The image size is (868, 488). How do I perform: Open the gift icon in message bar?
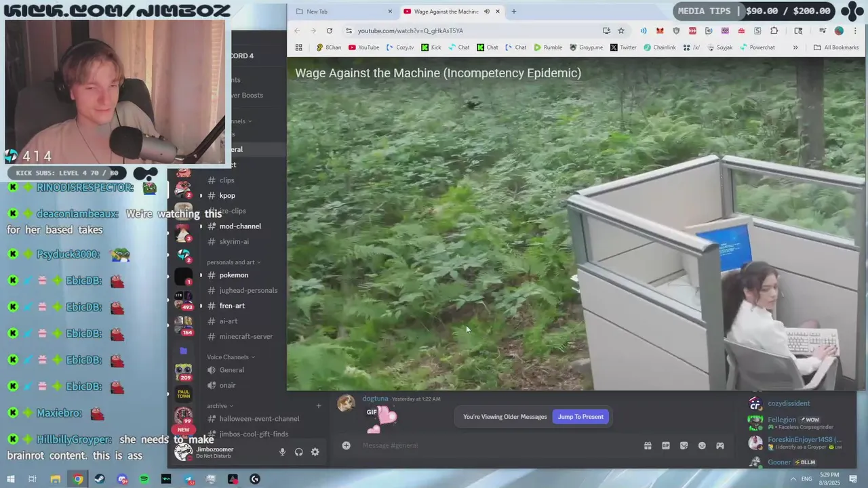[x=648, y=445]
